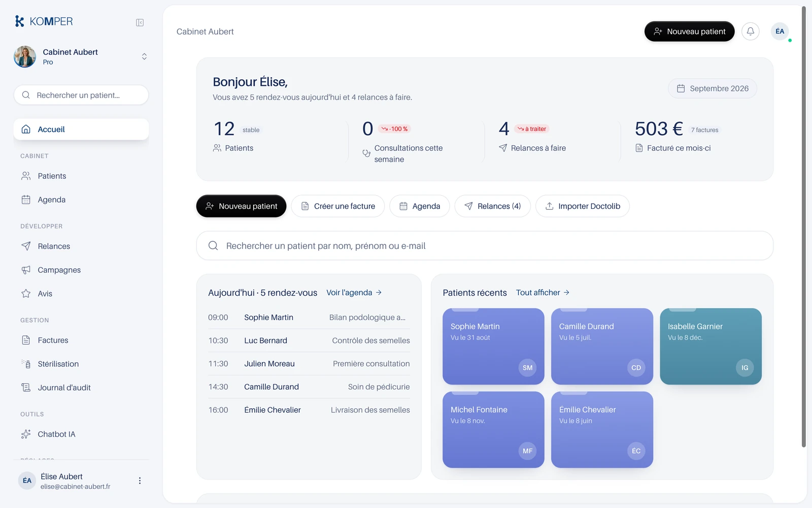Follow the Voir l'agenda link
Viewport: 812px width, 508px height.
[354, 293]
